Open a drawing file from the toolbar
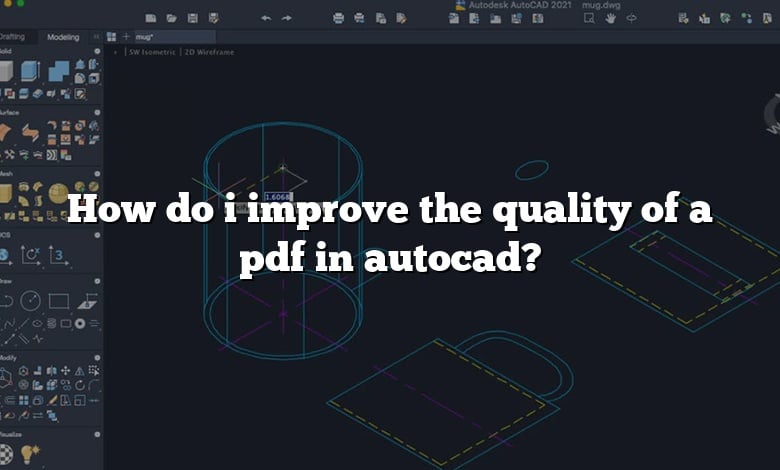This screenshot has height=470, width=780. (172, 18)
